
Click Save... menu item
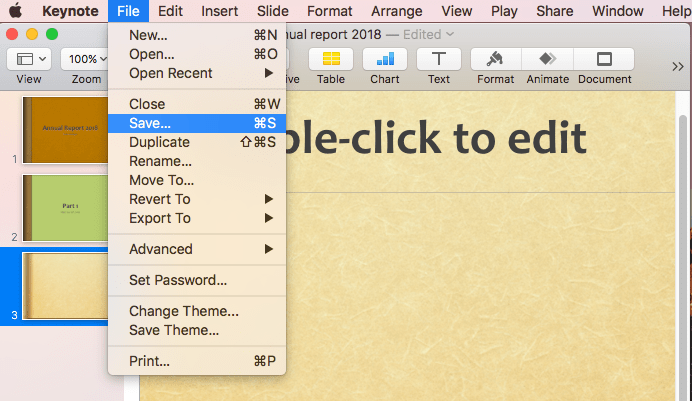click(197, 123)
